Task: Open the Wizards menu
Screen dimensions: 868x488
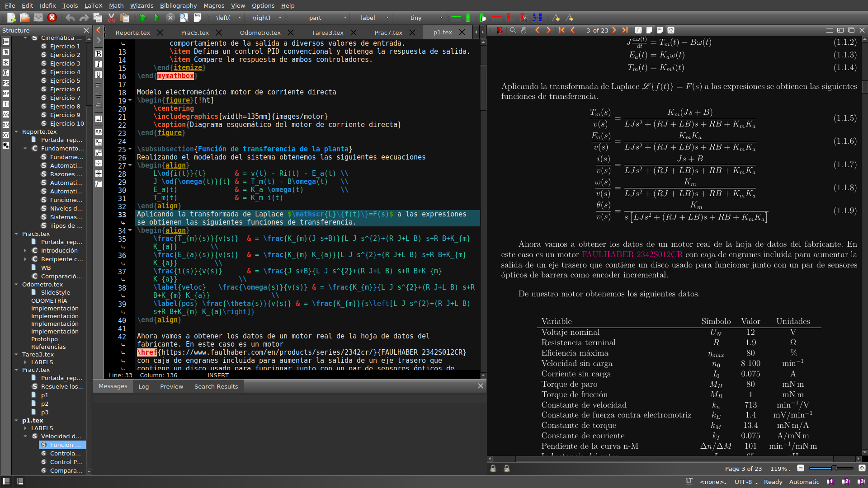Action: click(142, 5)
